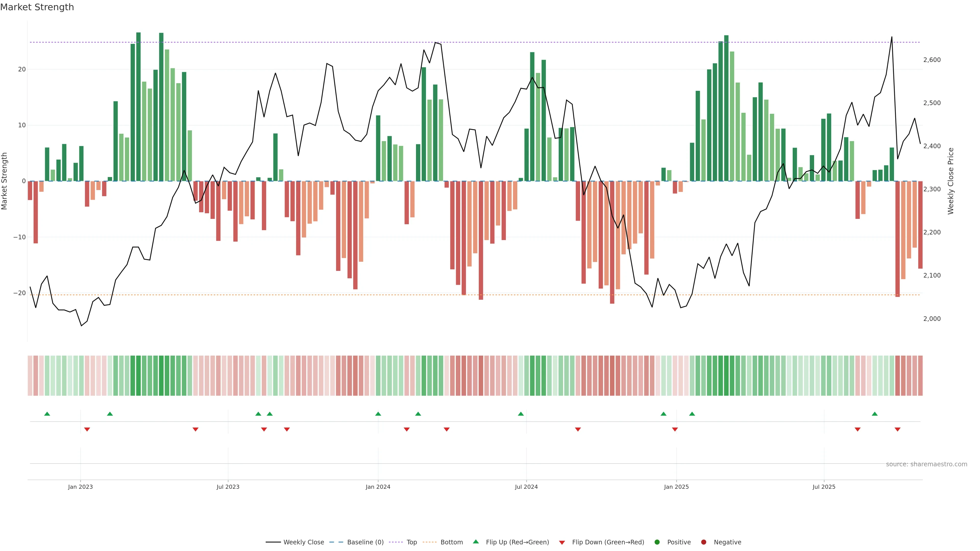
Task: Click Jan 2025 x-axis label
Action: tap(676, 487)
